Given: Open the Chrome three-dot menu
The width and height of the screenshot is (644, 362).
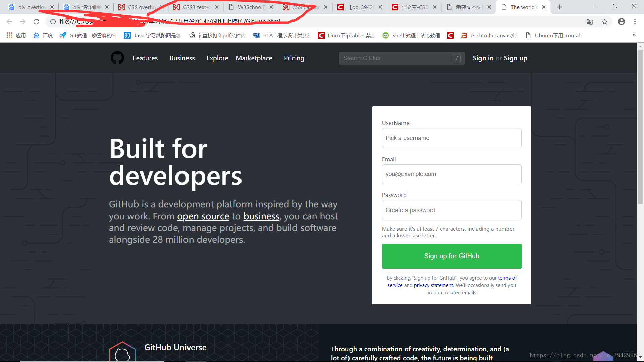Looking at the screenshot, I should click(x=635, y=22).
